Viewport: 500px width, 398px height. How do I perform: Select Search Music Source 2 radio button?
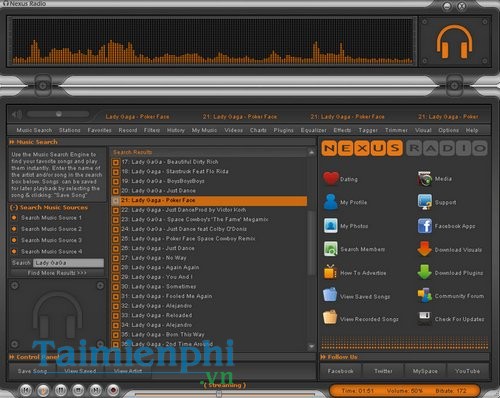point(14,229)
